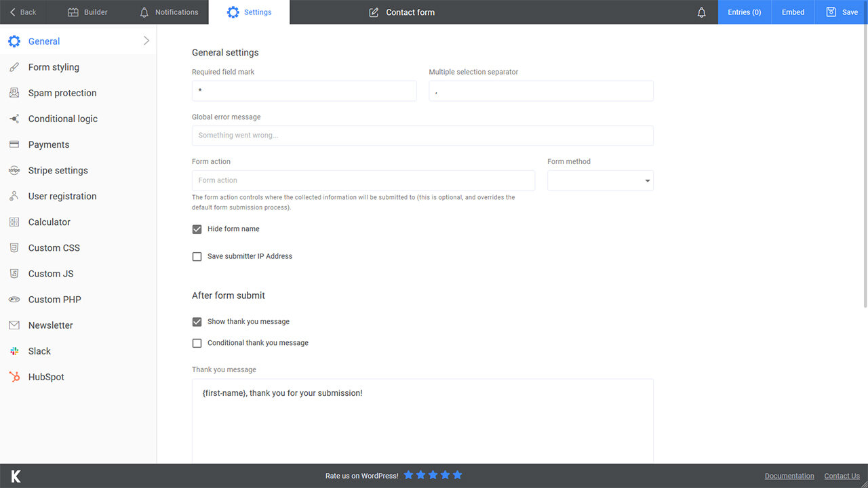The width and height of the screenshot is (868, 488).
Task: Click the Embed button
Action: 793,12
